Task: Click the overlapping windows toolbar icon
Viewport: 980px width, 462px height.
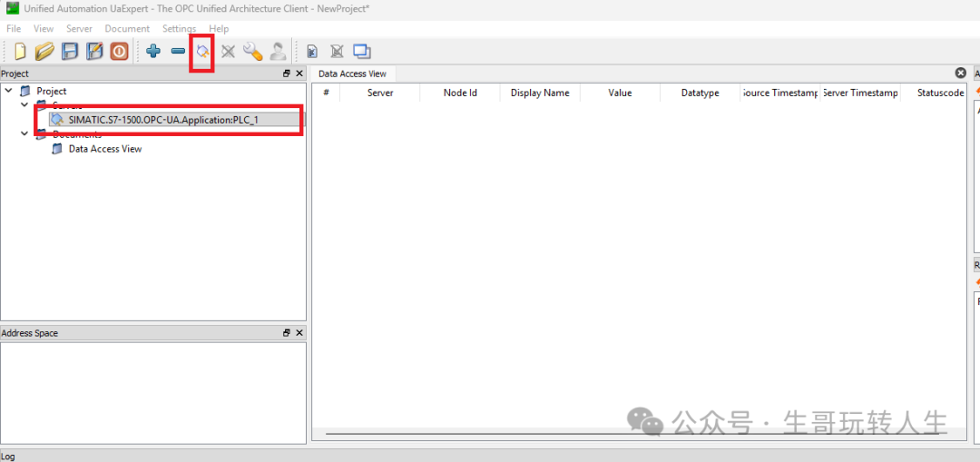Action: (x=362, y=51)
